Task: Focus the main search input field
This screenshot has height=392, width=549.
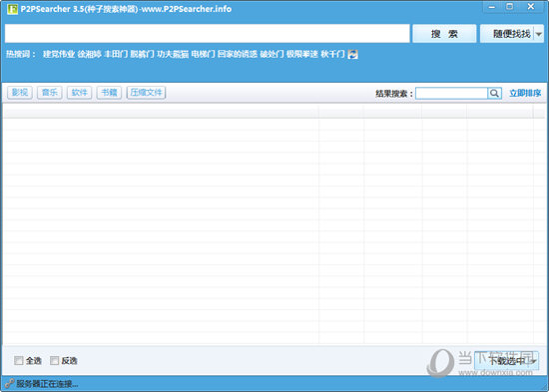Action: pyautogui.click(x=207, y=34)
